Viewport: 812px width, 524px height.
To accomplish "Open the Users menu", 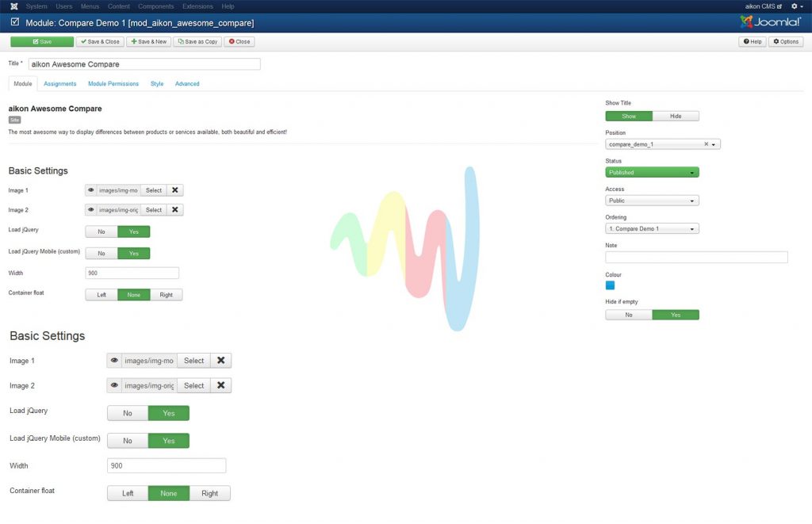I will click(64, 6).
